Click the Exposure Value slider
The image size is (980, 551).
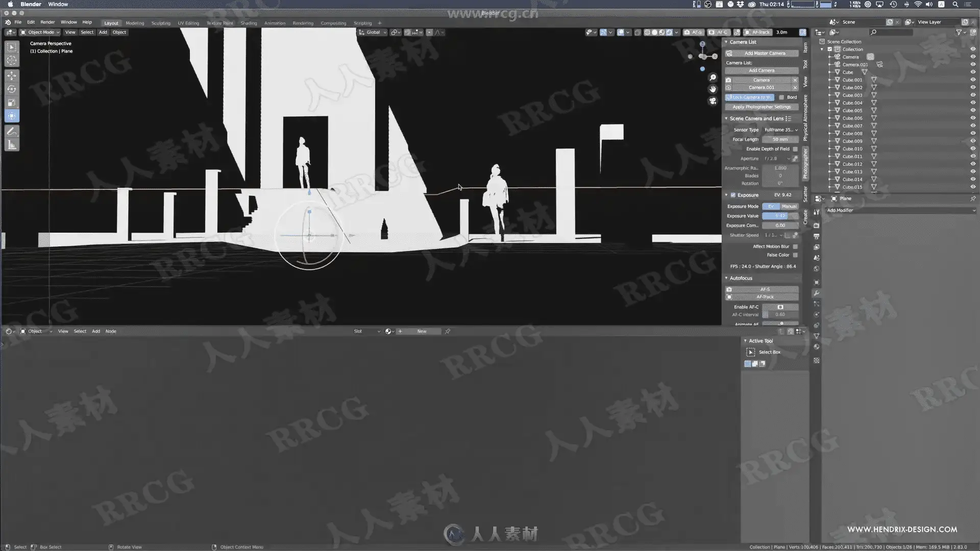coord(780,216)
